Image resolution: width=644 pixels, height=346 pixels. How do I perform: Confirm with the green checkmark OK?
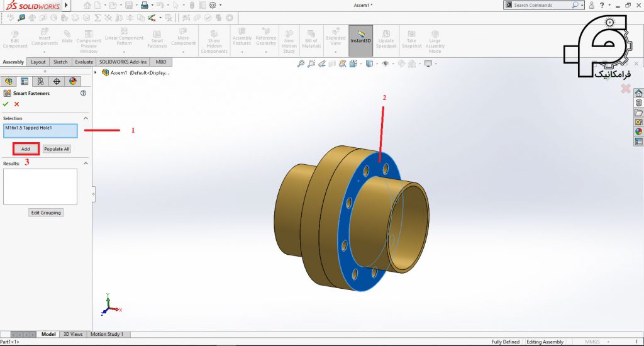click(5, 104)
